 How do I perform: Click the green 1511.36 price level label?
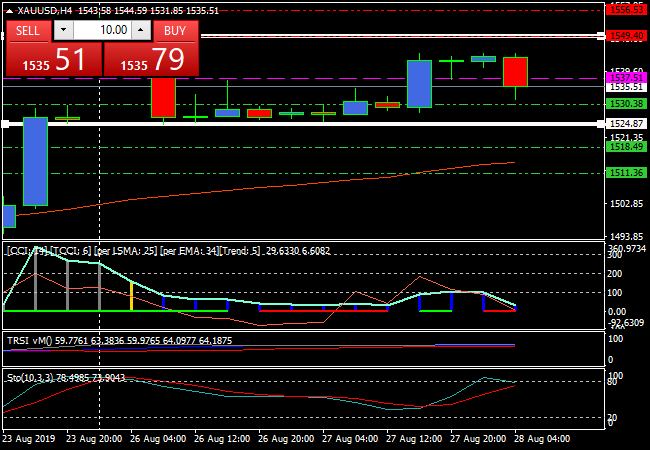point(625,172)
